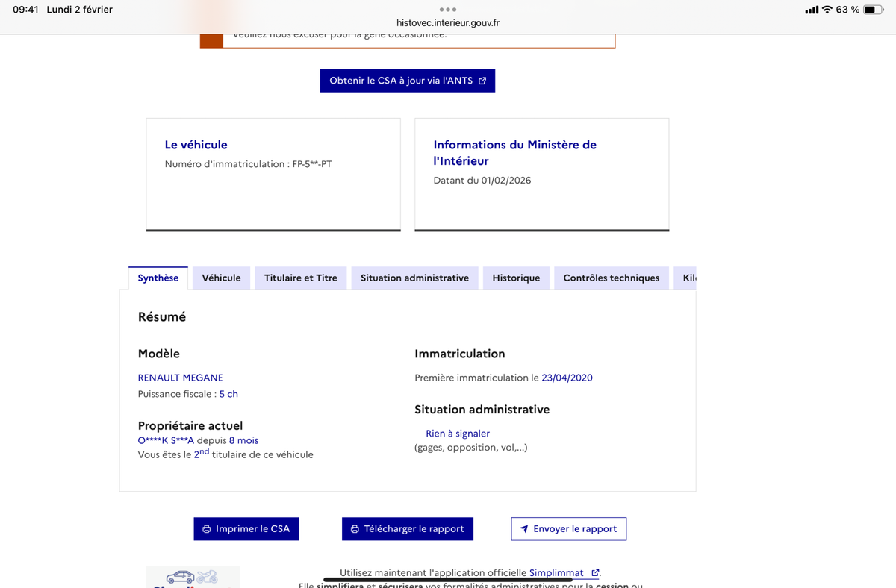The image size is (896, 588).
Task: Click the Informations du Ministère de l'Intérieur card
Action: coord(542,175)
